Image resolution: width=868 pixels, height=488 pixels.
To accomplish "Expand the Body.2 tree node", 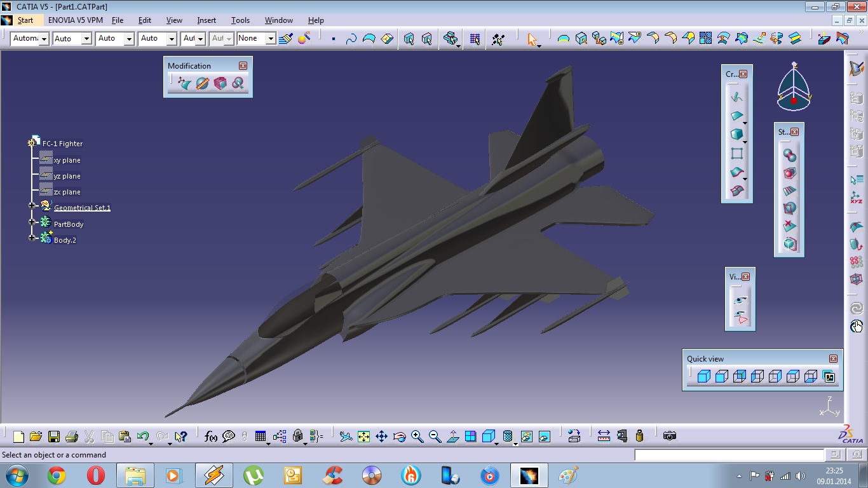I will [32, 238].
